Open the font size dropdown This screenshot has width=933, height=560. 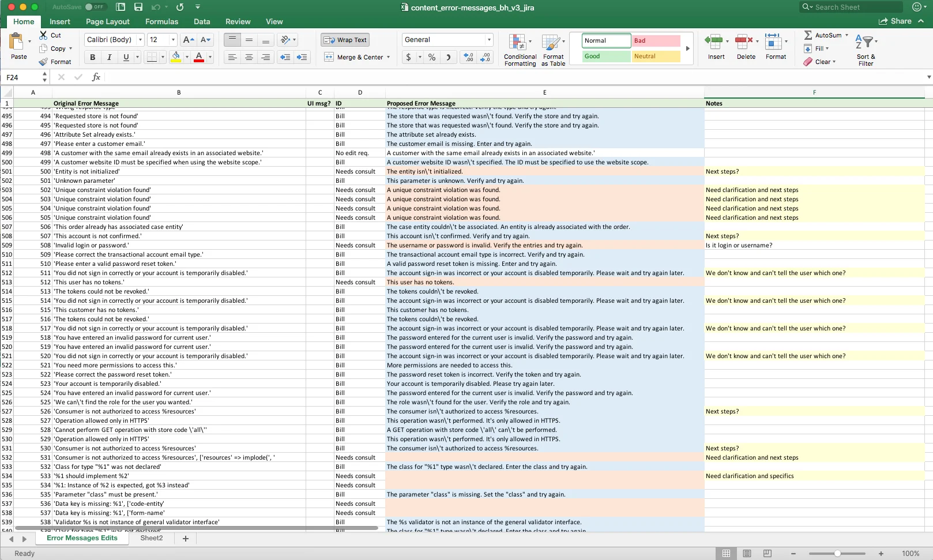[173, 40]
